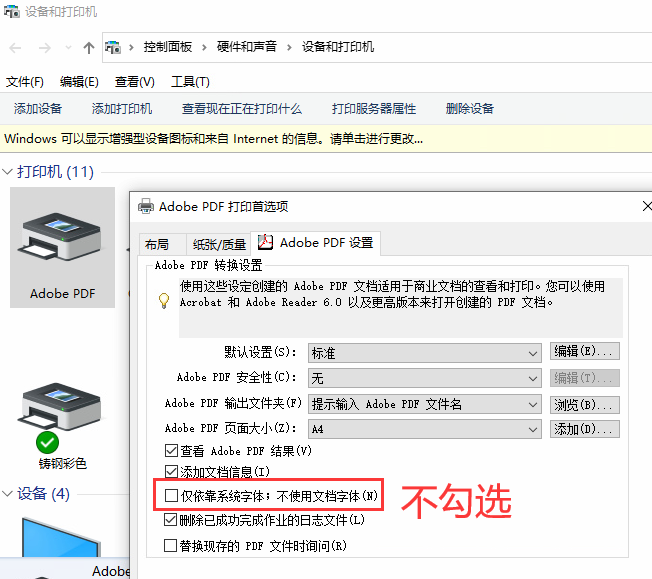Click the Up arrow navigation button
The width and height of the screenshot is (652, 579).
[x=88, y=48]
